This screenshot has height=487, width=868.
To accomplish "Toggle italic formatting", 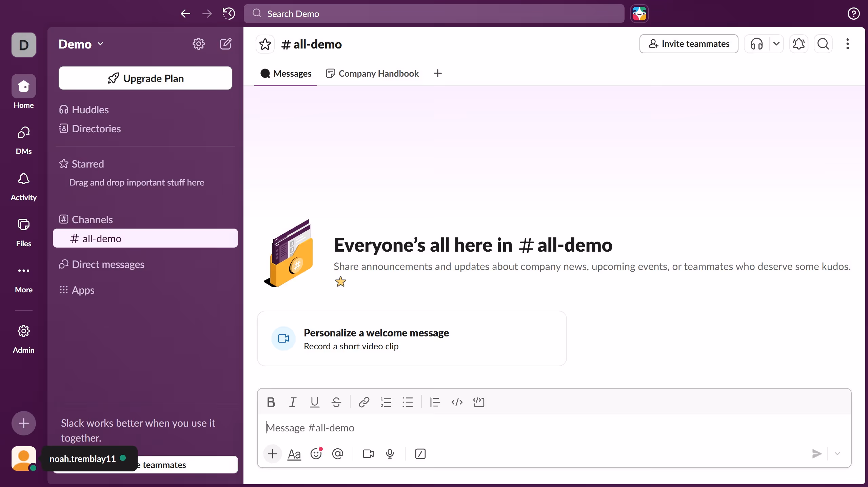I will point(293,402).
